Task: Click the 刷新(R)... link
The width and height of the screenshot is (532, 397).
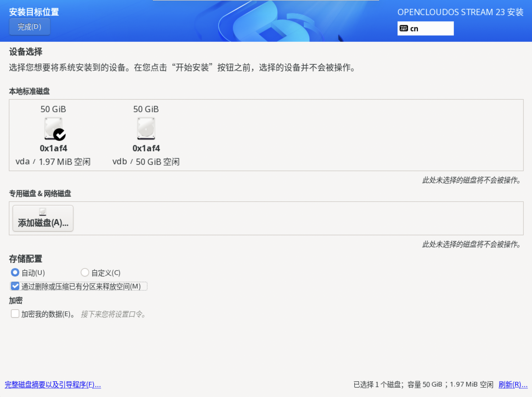Action: (x=513, y=385)
